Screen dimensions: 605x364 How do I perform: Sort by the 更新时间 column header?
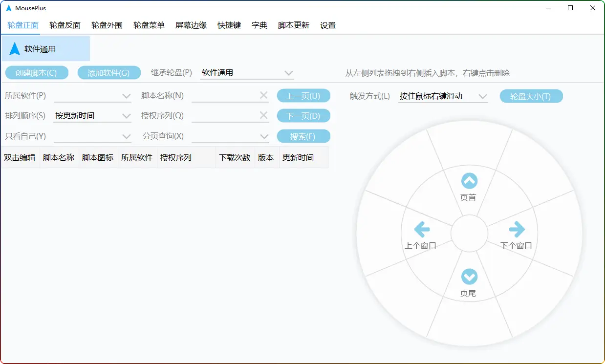coord(298,158)
